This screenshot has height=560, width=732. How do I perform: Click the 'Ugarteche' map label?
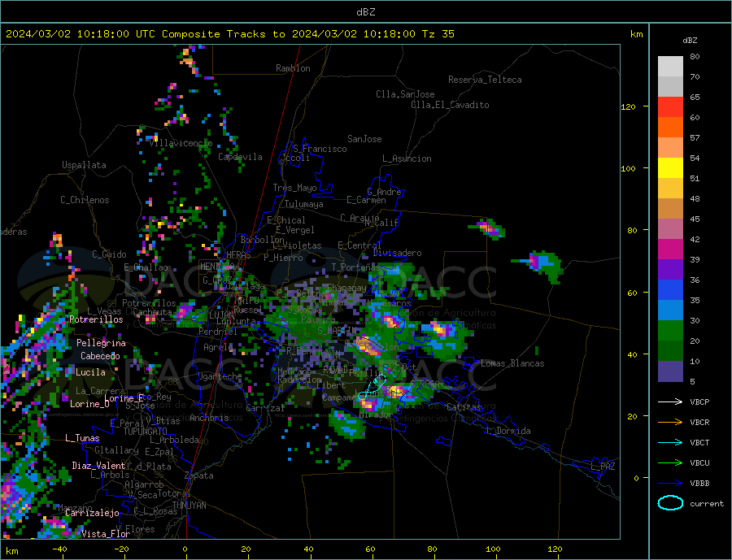click(220, 376)
